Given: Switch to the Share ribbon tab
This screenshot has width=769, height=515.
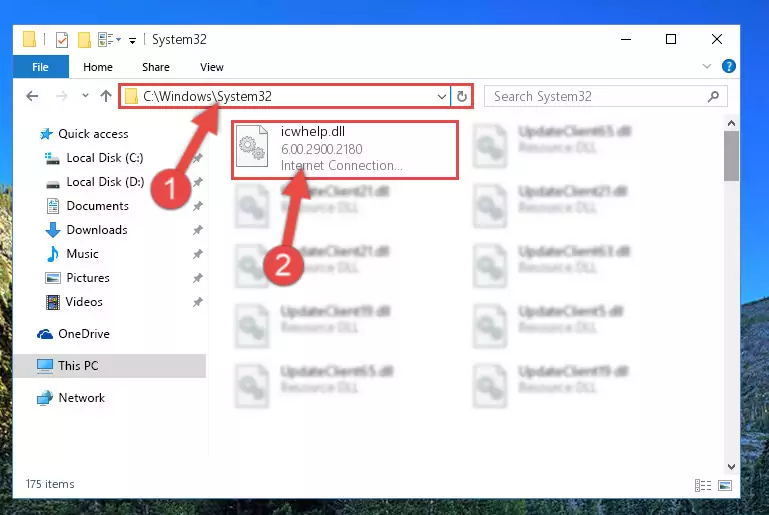Looking at the screenshot, I should tap(156, 67).
